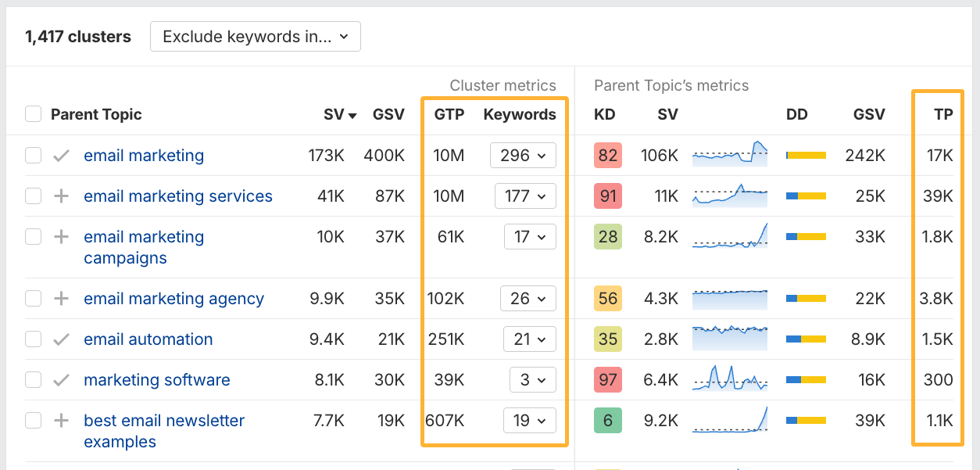This screenshot has width=980, height=470.
Task: Check the row checkbox for email marketing agency
Action: coord(33,298)
